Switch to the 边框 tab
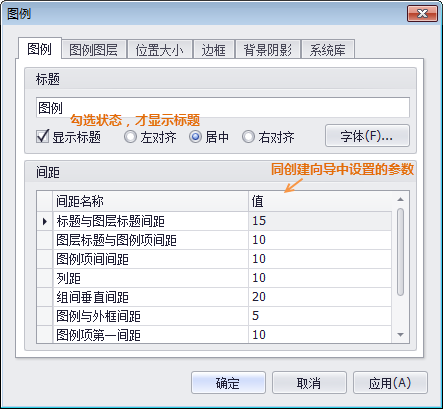 click(214, 50)
